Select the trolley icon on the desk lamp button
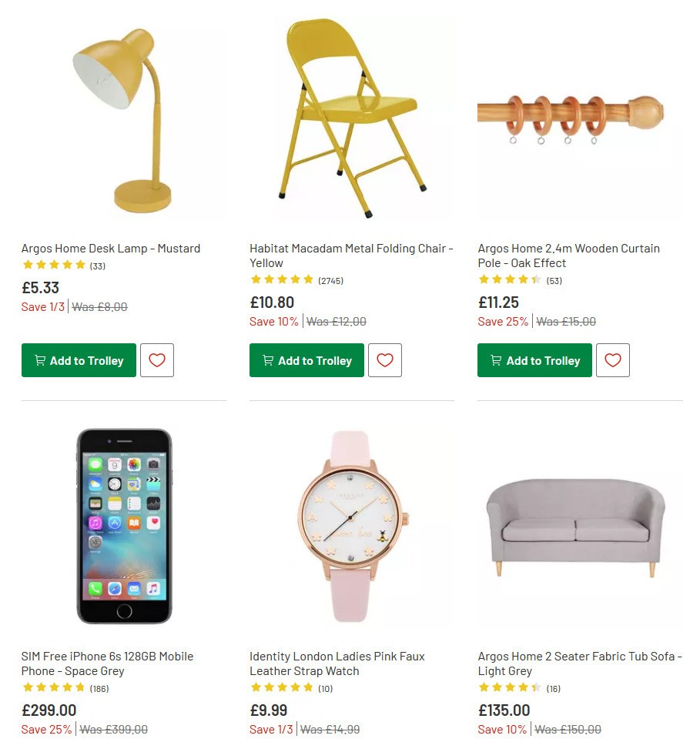The image size is (700, 742). coord(40,359)
